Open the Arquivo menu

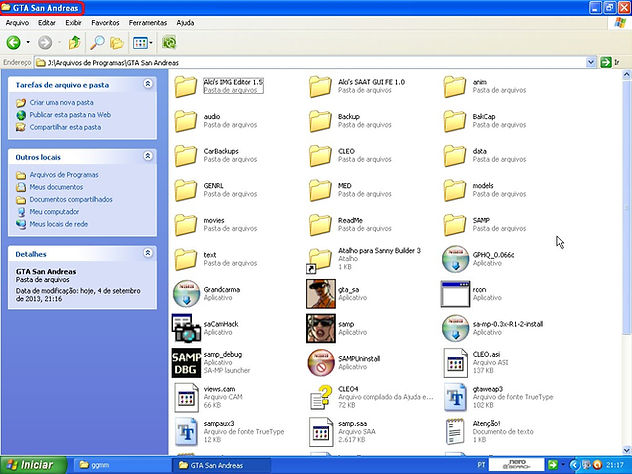pyautogui.click(x=17, y=23)
